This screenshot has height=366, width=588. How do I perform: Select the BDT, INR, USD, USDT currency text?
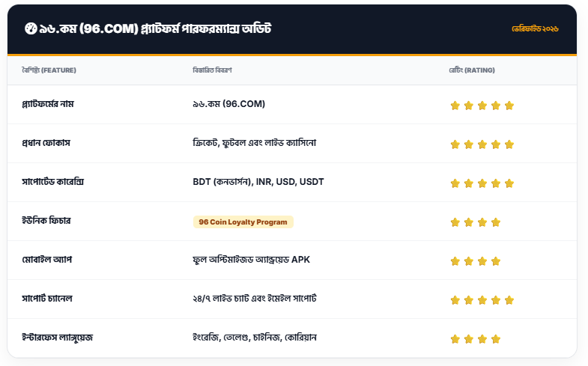click(x=258, y=182)
